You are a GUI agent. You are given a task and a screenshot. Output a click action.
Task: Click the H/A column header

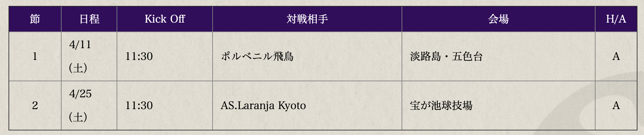click(x=616, y=19)
